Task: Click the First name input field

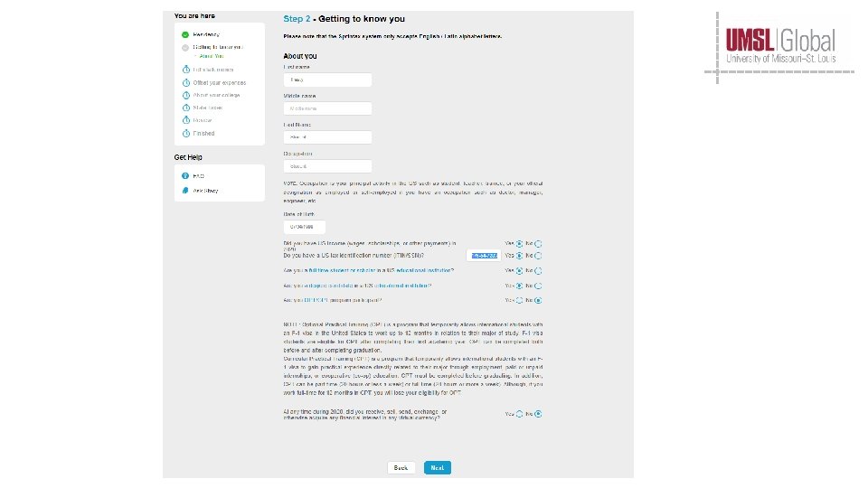Action: coord(327,80)
